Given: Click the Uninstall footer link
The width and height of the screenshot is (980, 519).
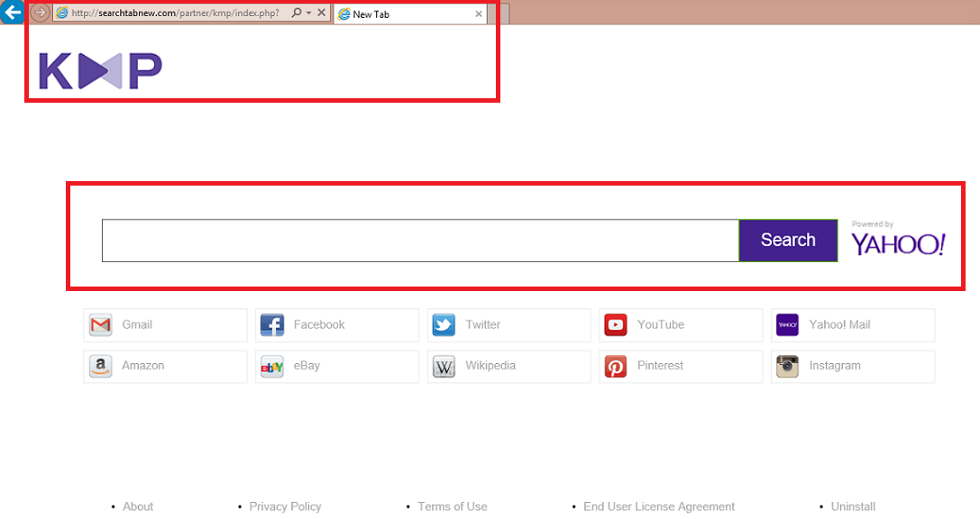Looking at the screenshot, I should click(x=853, y=506).
